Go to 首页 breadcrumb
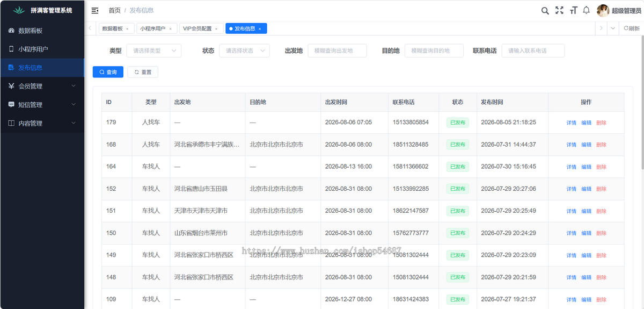This screenshot has width=644, height=309. 114,10
